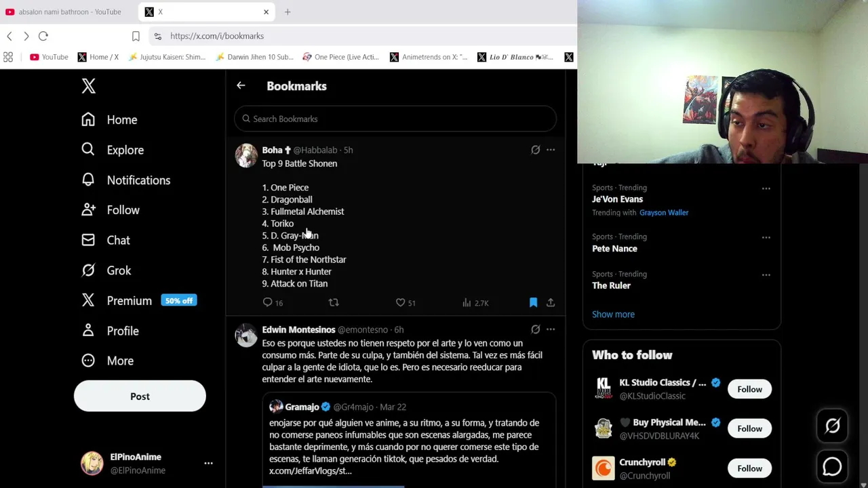Viewport: 868px width, 488px height.
Task: Open Crunchyroll profile avatar
Action: tap(603, 468)
